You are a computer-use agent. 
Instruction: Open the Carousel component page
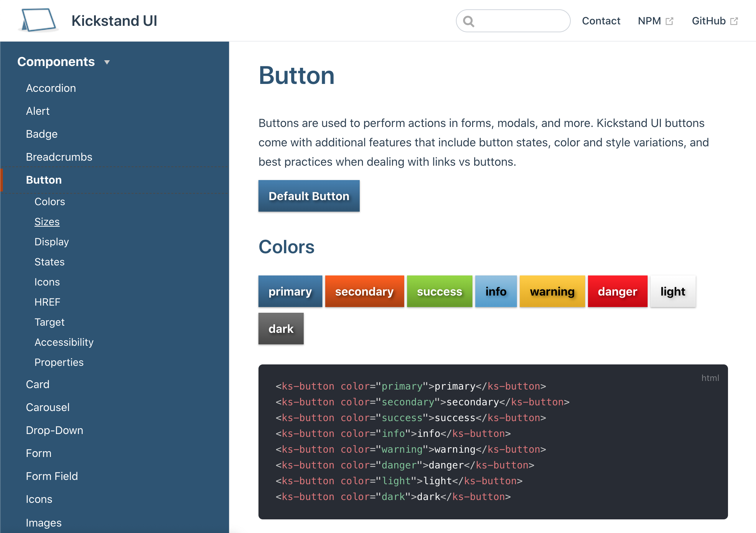tap(47, 407)
